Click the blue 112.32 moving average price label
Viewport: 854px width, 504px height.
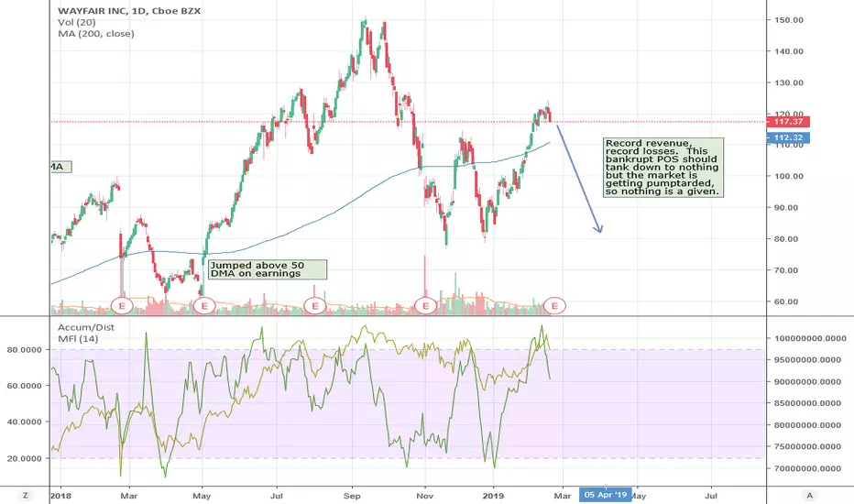point(787,137)
